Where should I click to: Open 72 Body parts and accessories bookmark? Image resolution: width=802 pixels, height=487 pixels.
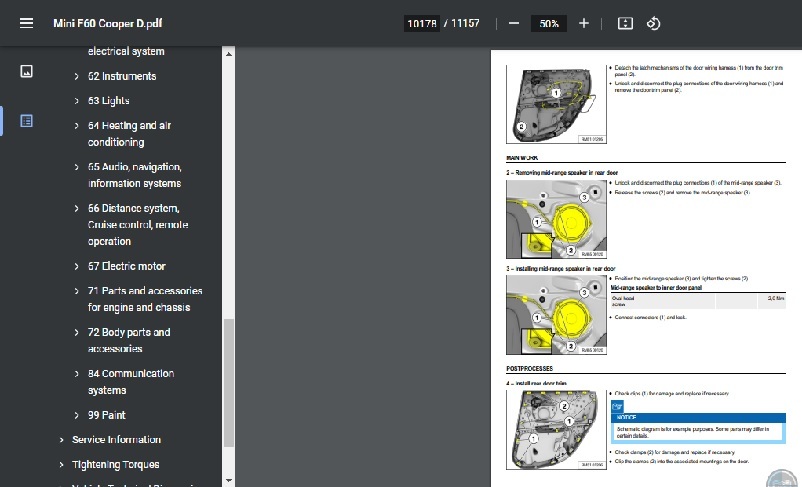pos(129,341)
